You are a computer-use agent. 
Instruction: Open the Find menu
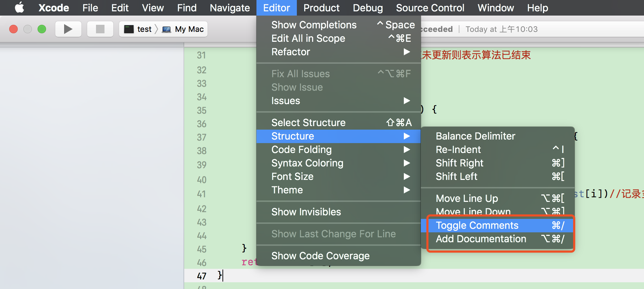coord(187,8)
